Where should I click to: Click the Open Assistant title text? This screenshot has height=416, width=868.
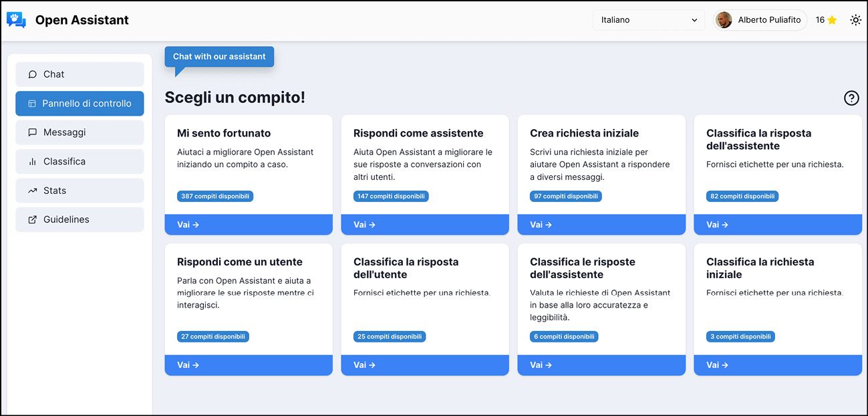pyautogui.click(x=82, y=20)
